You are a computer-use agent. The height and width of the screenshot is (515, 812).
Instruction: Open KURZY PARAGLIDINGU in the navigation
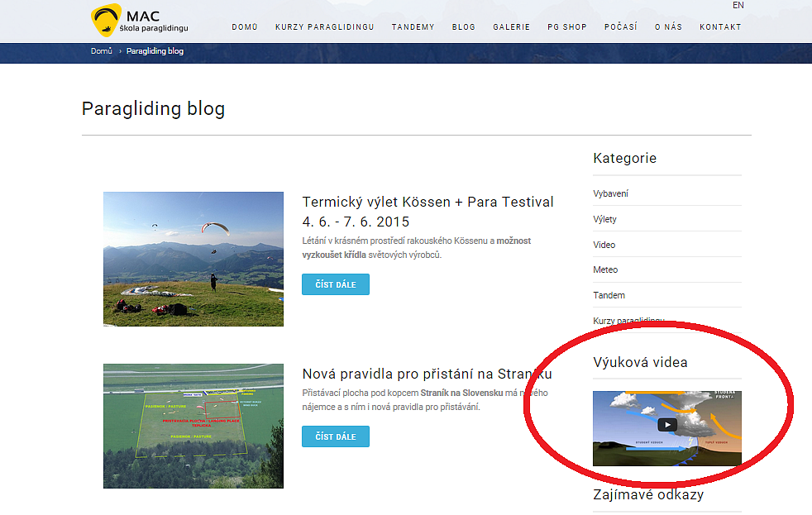click(x=325, y=27)
